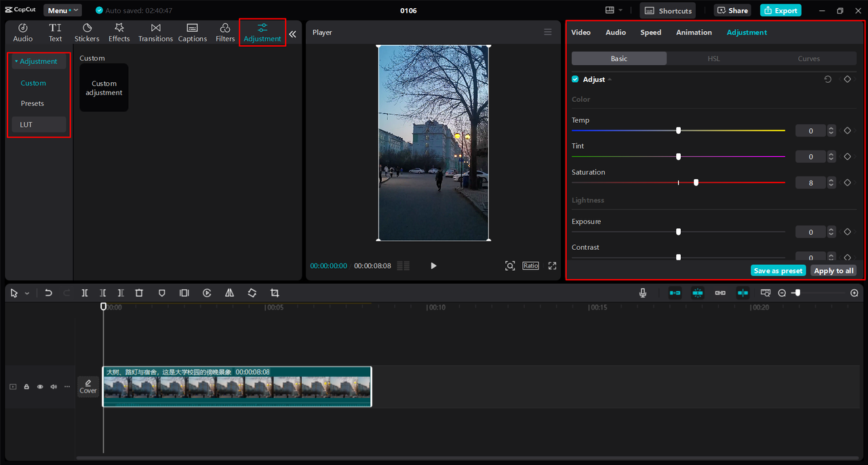The width and height of the screenshot is (868, 465).
Task: Open the layout dropdown in title bar
Action: (x=613, y=10)
